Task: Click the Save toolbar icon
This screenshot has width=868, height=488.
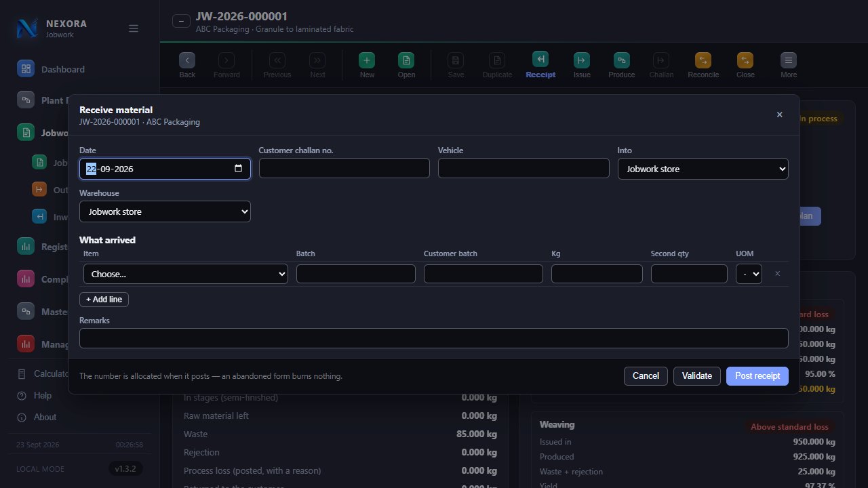Action: [456, 60]
